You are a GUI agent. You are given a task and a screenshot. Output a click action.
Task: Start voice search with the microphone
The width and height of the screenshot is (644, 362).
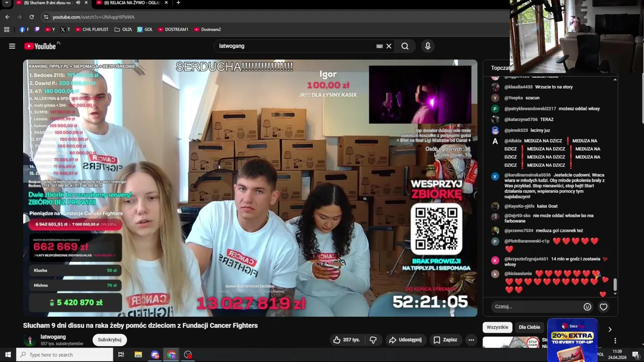click(x=428, y=46)
